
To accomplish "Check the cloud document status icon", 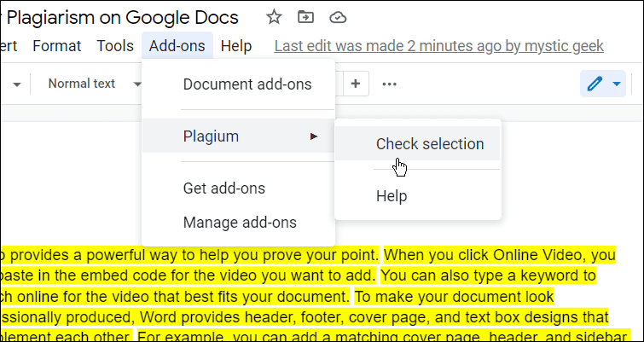I will (338, 18).
